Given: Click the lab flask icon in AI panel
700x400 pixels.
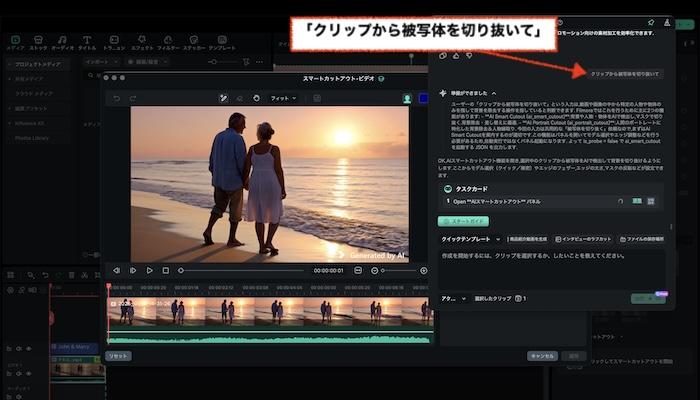Looking at the screenshot, I should [667, 22].
